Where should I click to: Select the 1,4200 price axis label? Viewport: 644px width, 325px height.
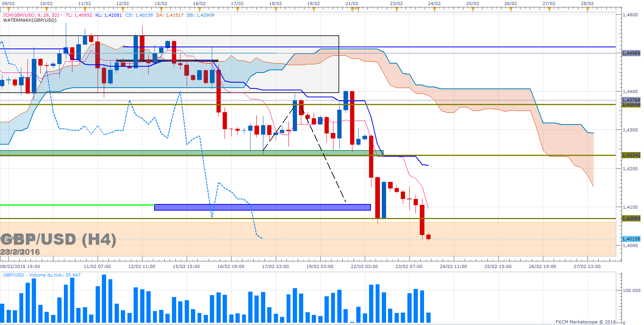pyautogui.click(x=630, y=169)
